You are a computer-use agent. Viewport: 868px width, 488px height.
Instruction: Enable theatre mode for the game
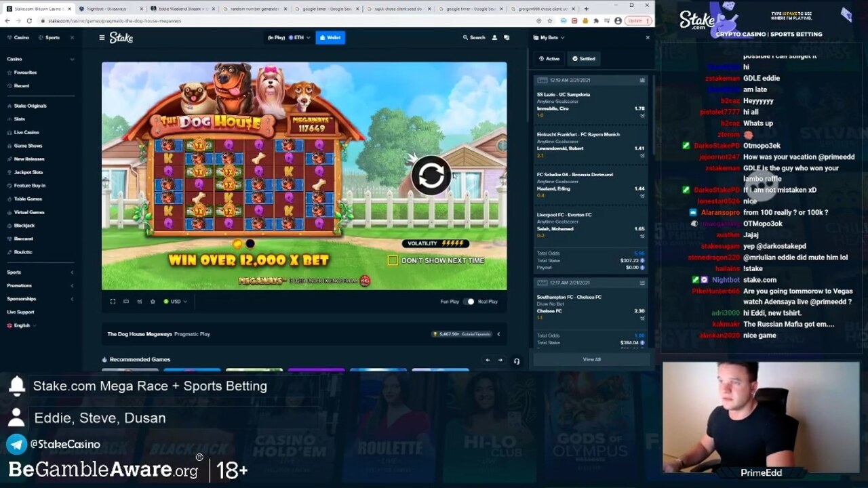tap(126, 302)
